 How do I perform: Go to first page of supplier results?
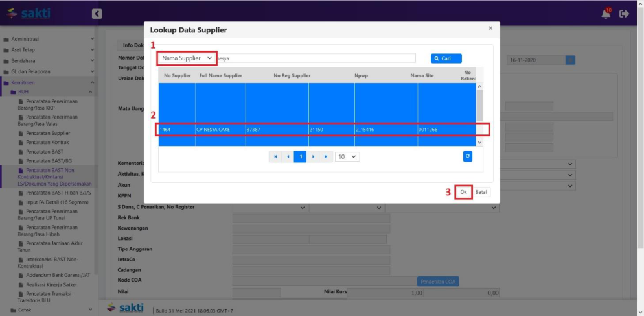pyautogui.click(x=275, y=156)
